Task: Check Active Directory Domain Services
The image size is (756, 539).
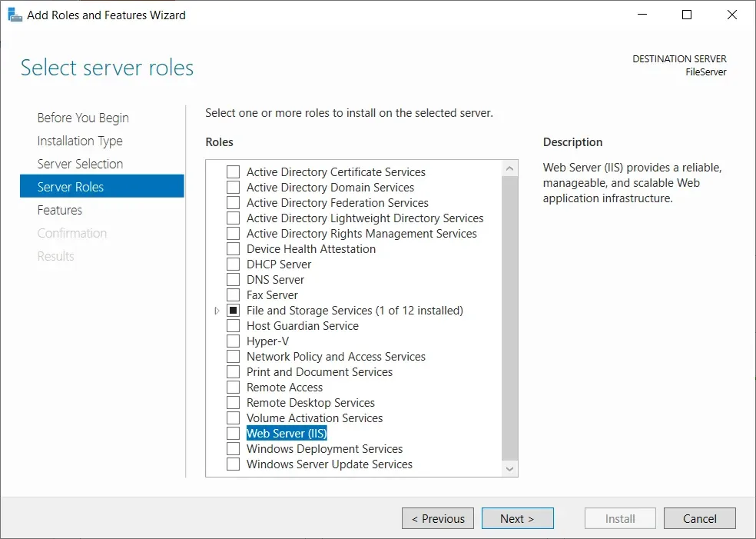Action: [233, 187]
